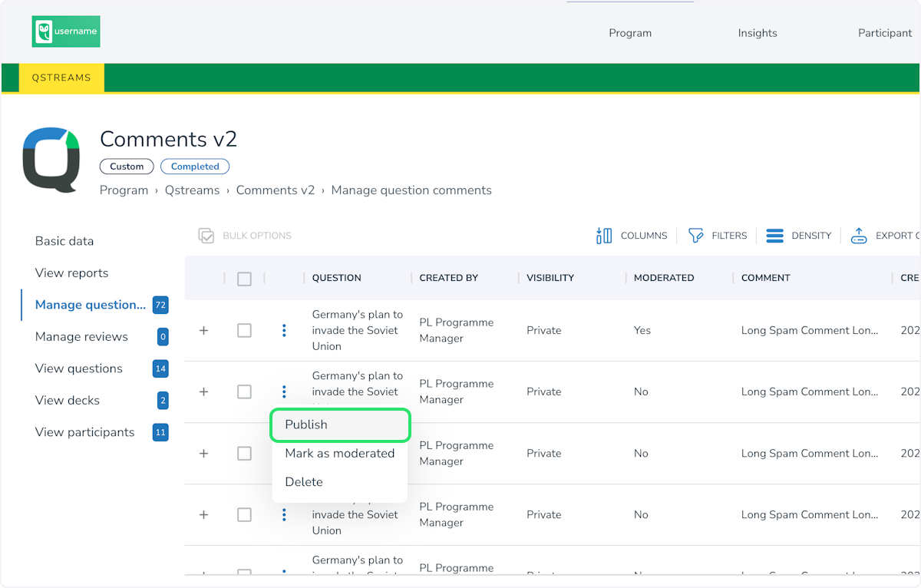Open the Manage reviews section

[81, 336]
